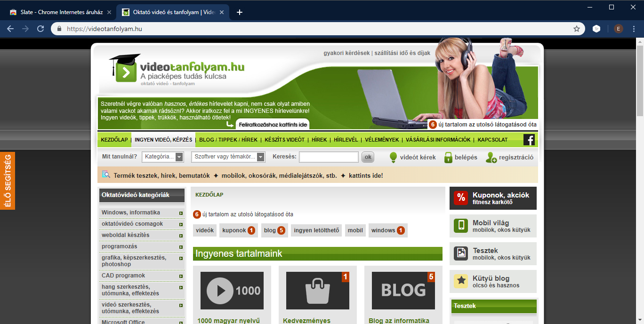The height and width of the screenshot is (324, 644).
Task: Click 'Feliratkozáshoz kattints ide' button
Action: pyautogui.click(x=273, y=124)
